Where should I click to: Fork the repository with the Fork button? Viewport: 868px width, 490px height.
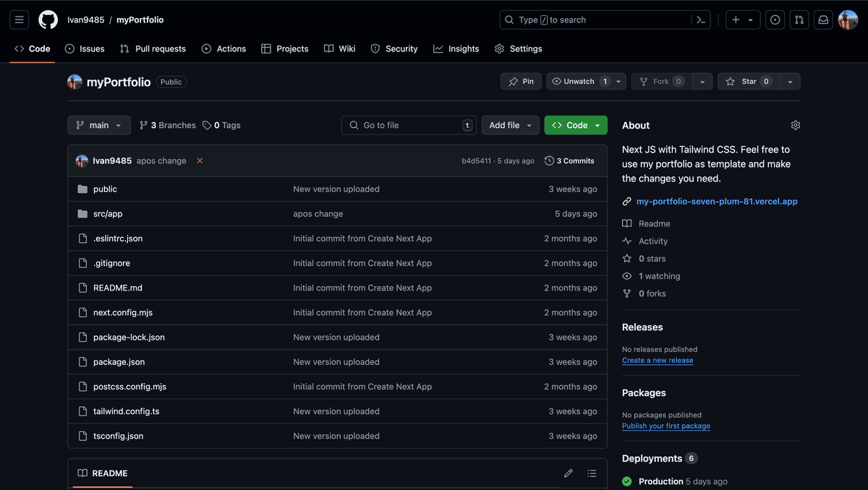(661, 82)
